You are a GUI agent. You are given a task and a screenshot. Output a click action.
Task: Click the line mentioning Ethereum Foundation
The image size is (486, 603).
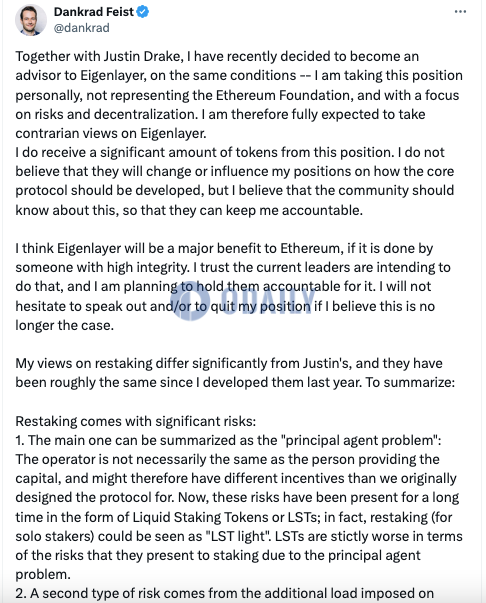pyautogui.click(x=237, y=95)
